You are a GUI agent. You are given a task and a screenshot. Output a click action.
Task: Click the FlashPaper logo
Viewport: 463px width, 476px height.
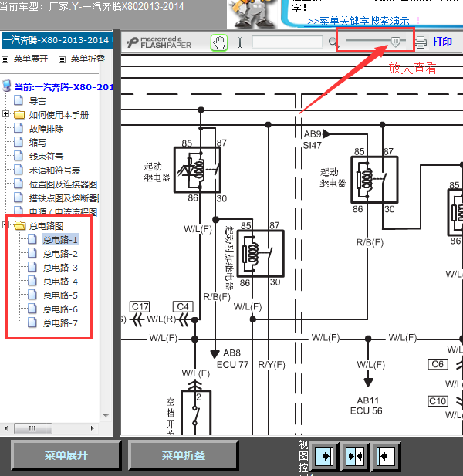coord(159,42)
